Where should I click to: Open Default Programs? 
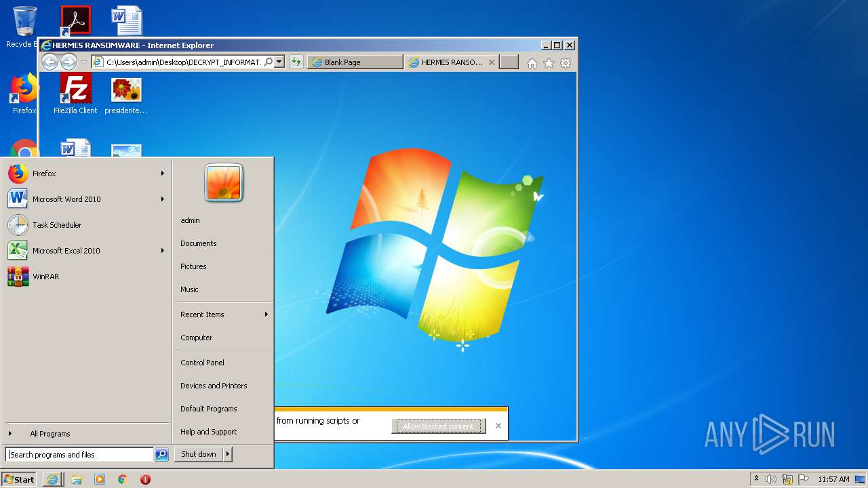pos(224,409)
